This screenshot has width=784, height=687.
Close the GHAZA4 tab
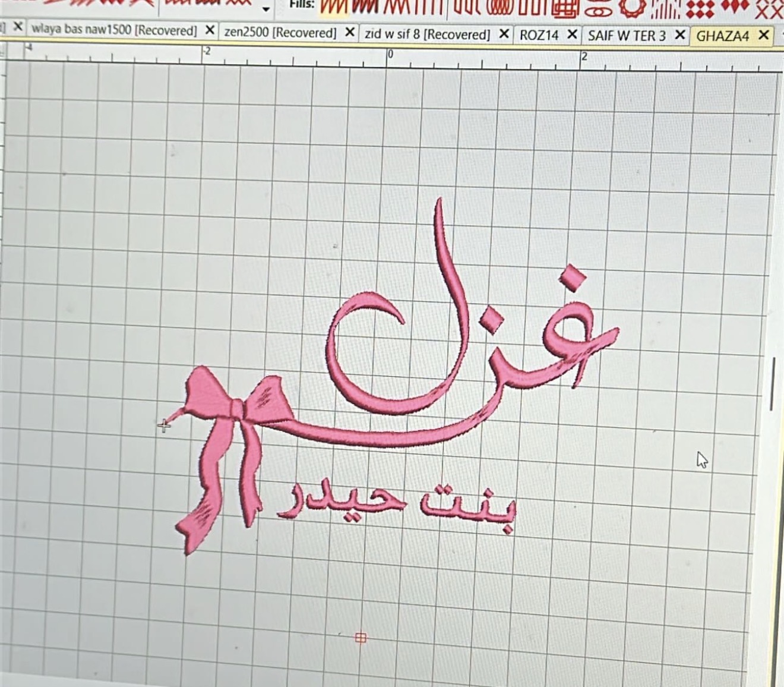tap(764, 36)
